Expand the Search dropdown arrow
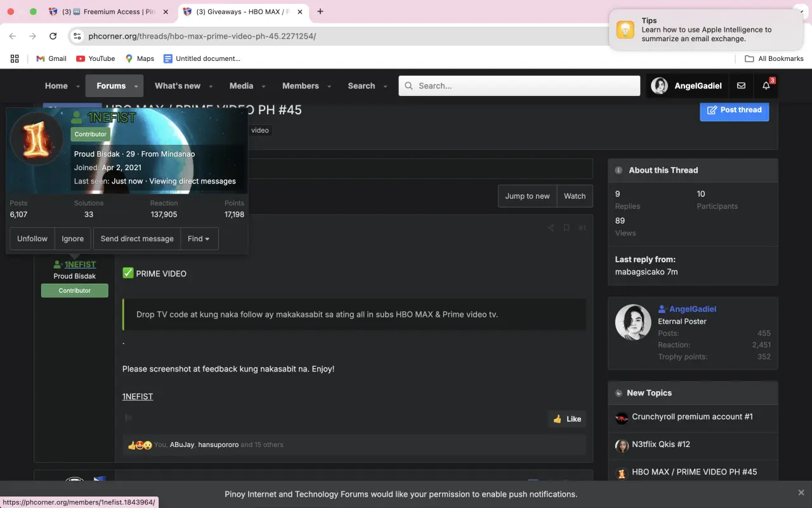Image resolution: width=812 pixels, height=508 pixels. (385, 86)
